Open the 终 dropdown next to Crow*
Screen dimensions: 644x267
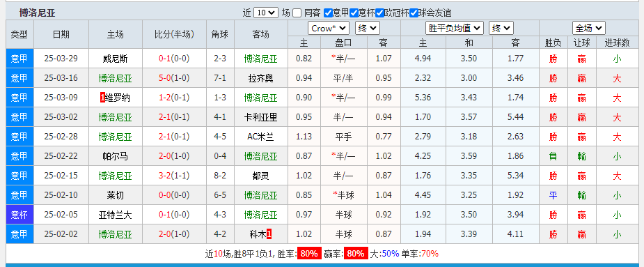tap(368, 29)
